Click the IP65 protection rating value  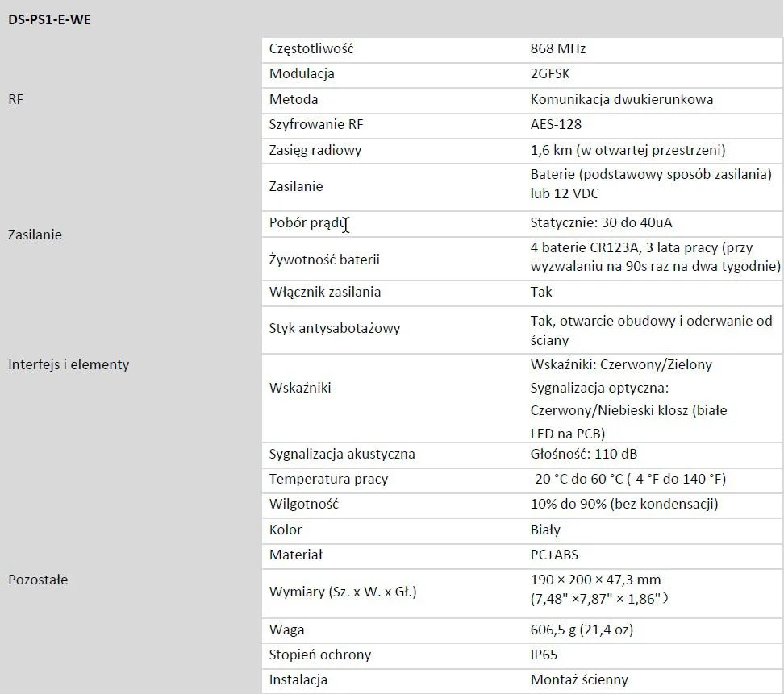click(x=544, y=655)
